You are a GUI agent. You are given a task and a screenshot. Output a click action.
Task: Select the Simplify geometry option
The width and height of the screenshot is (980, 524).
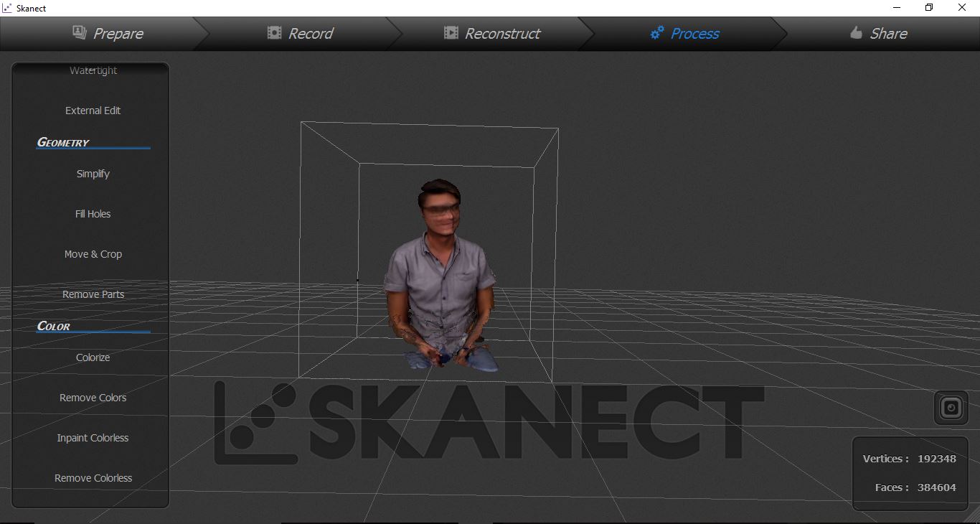click(x=93, y=174)
